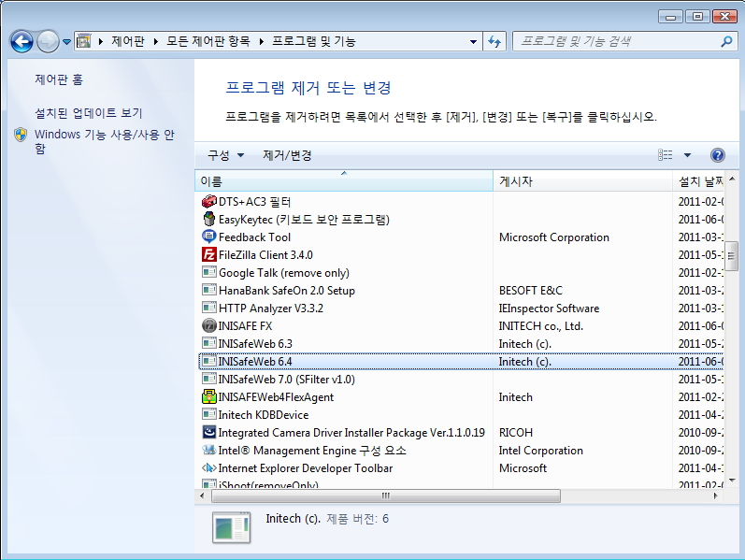
Task: Click the INISAFEWeb4FlexAgent icon
Action: point(208,396)
